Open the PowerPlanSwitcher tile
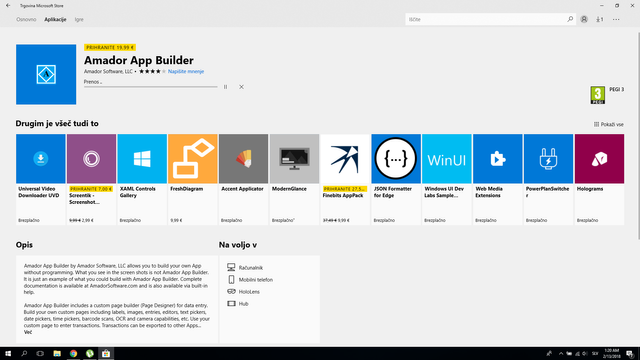Image resolution: width=640 pixels, height=360 pixels. click(x=548, y=179)
